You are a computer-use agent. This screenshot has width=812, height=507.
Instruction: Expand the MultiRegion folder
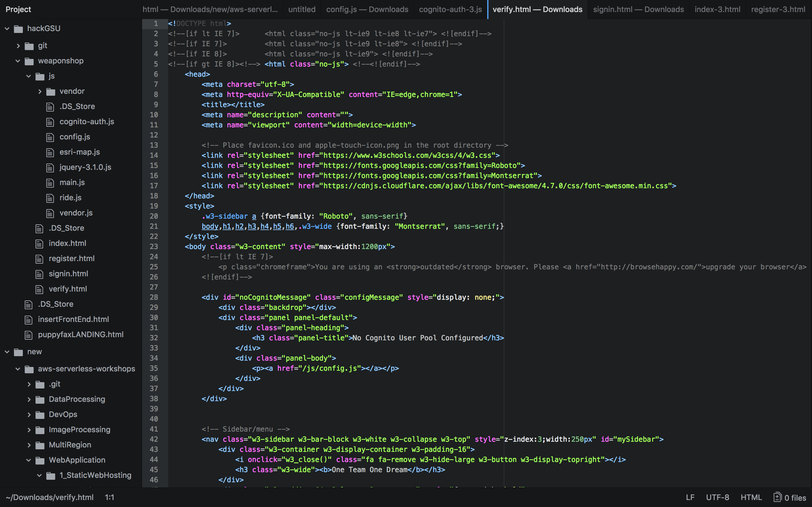[29, 445]
